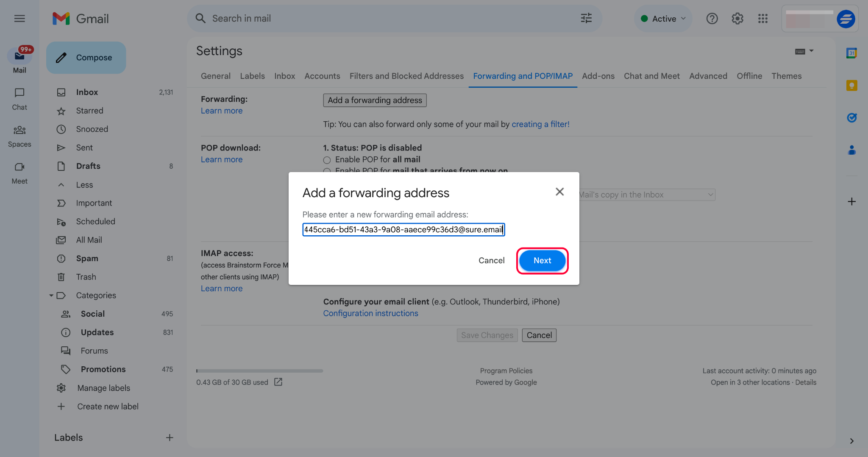Open the Active status dropdown
Viewport: 868px width, 457px height.
pyautogui.click(x=663, y=18)
